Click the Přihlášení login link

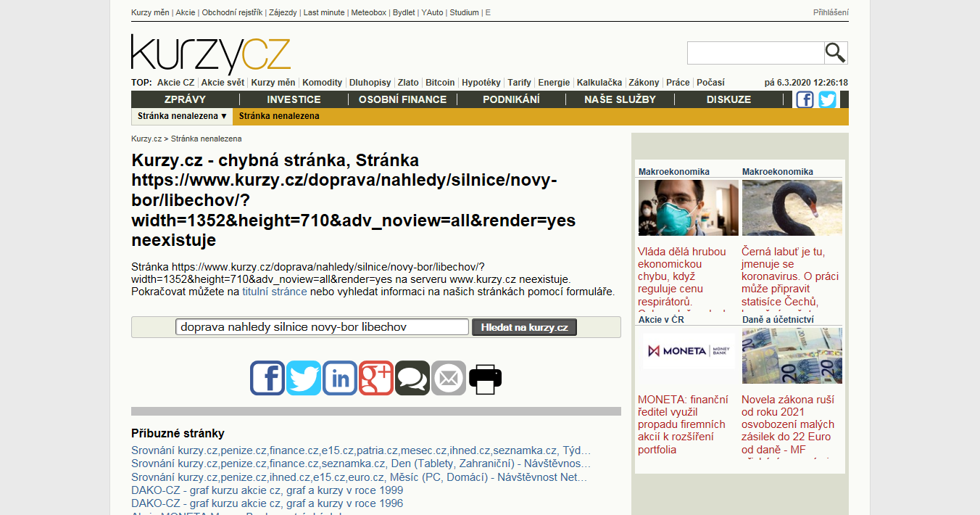tap(831, 12)
